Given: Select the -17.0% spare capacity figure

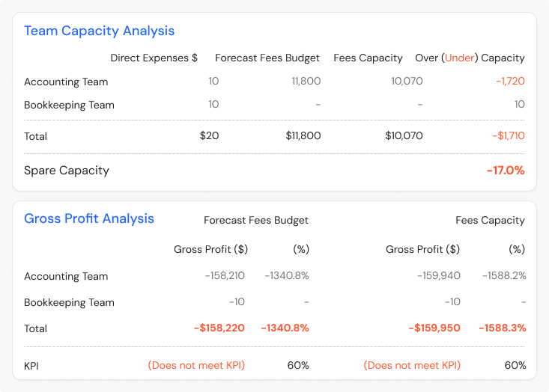Looking at the screenshot, I should pyautogui.click(x=505, y=171).
